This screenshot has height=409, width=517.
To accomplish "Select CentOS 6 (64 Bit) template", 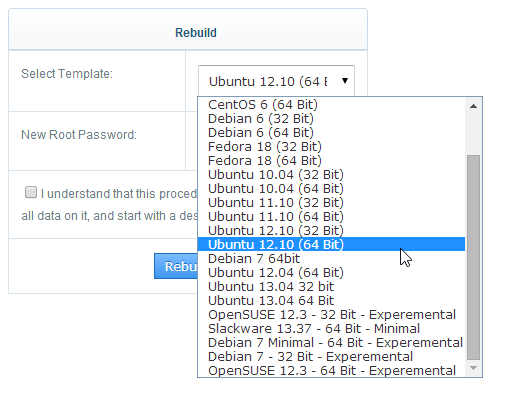I will click(x=331, y=105).
